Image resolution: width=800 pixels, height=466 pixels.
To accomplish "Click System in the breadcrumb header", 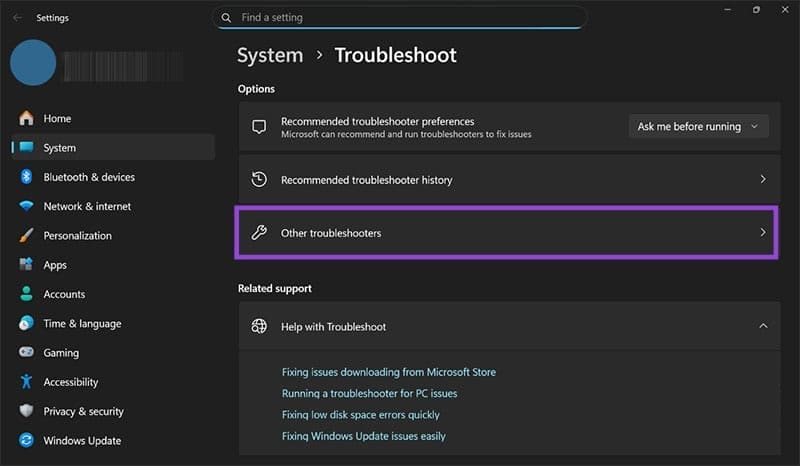I will [x=270, y=55].
